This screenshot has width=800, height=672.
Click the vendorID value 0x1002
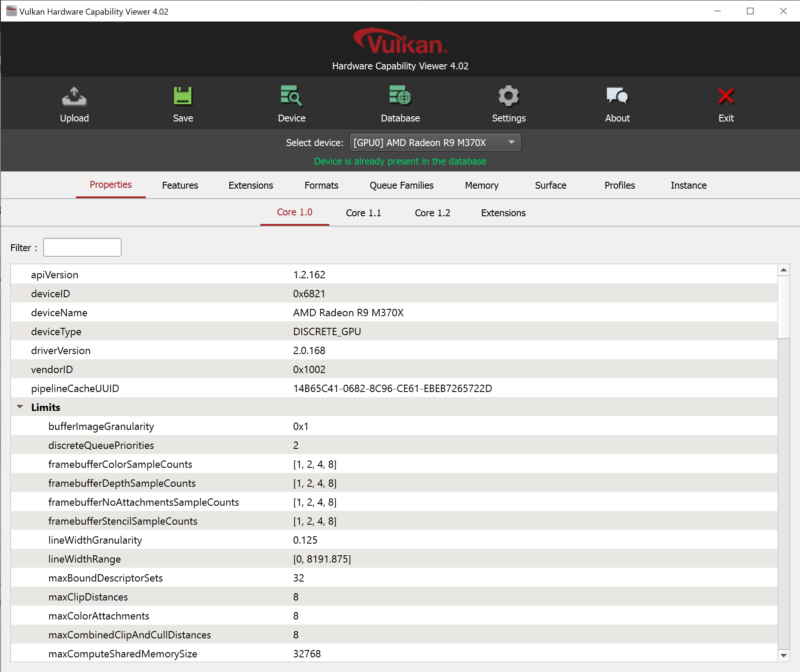click(x=309, y=370)
